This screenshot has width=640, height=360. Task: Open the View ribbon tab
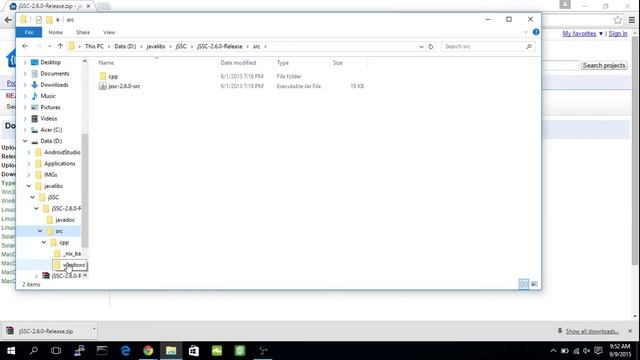(109, 32)
